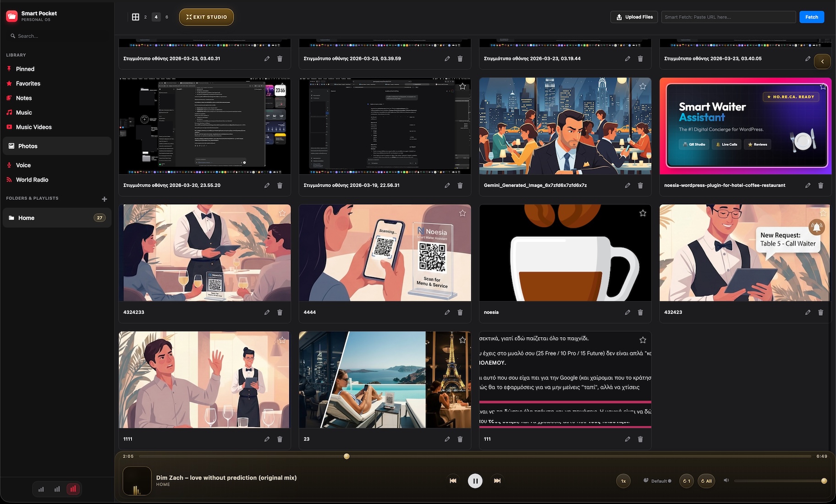Toggle repeat All button
836x504 pixels.
(706, 481)
